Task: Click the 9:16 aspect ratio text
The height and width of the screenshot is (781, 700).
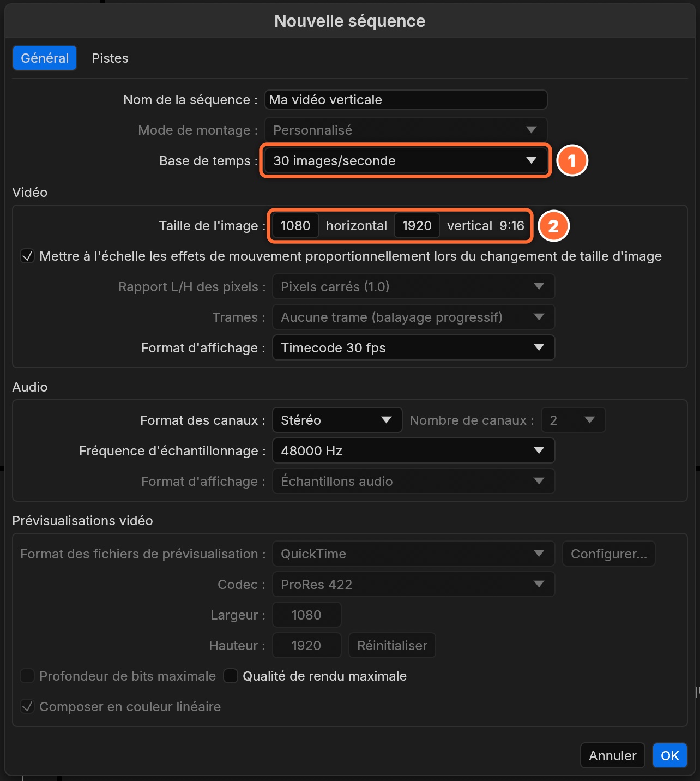Action: 511,226
